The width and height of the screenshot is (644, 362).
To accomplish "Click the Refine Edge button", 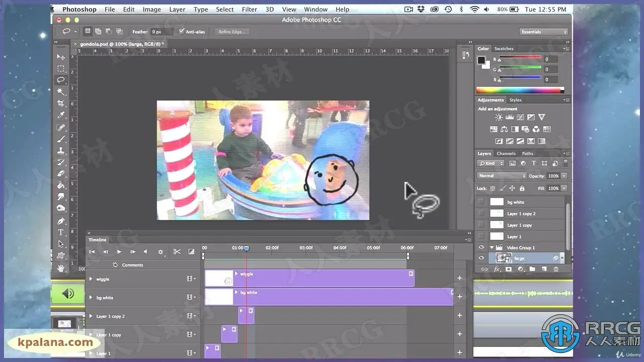I will tap(231, 32).
